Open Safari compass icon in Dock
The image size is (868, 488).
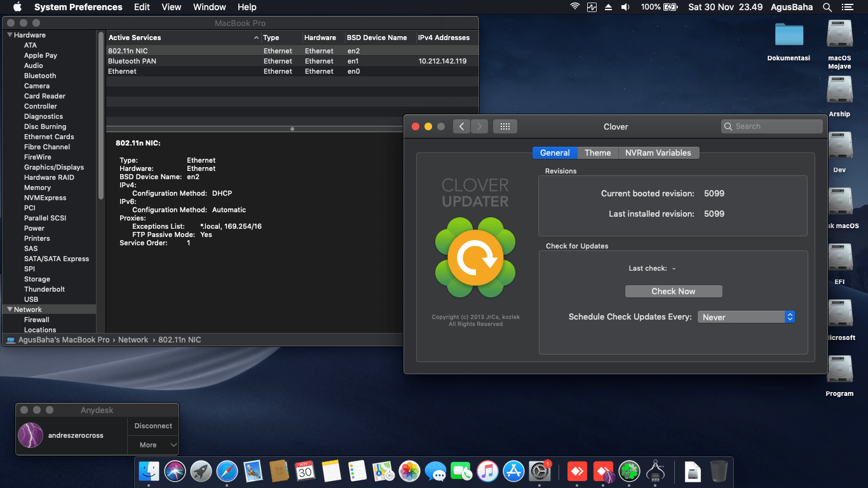[x=227, y=471]
